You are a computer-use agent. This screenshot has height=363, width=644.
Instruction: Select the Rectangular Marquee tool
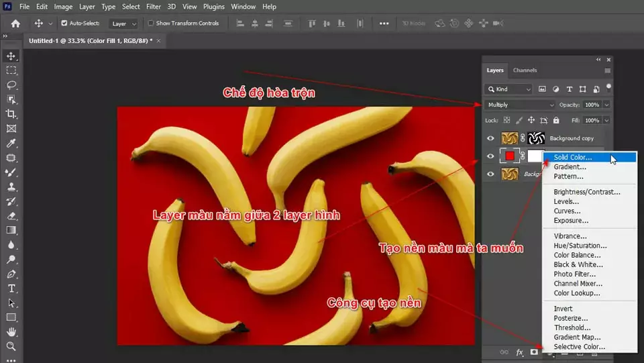point(11,70)
